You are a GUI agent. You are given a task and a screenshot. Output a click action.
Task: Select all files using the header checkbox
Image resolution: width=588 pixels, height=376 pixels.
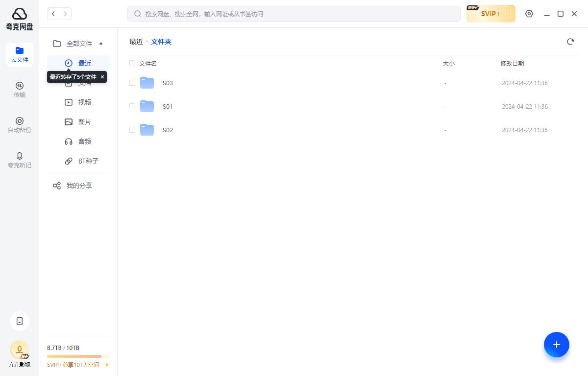[x=132, y=63]
